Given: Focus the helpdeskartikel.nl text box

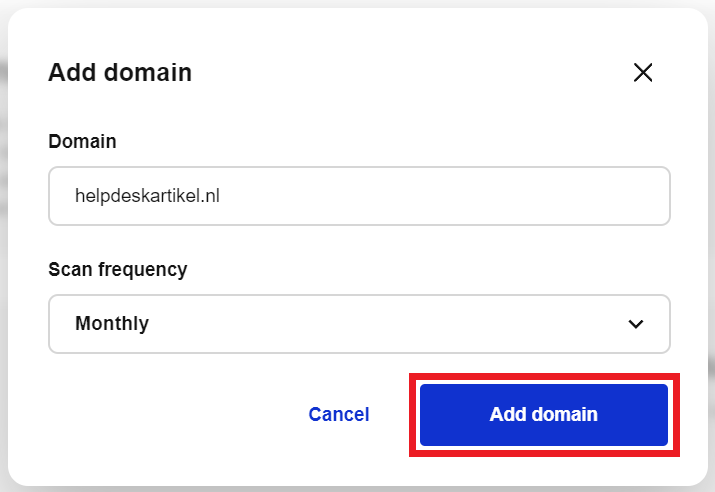Looking at the screenshot, I should (x=359, y=196).
